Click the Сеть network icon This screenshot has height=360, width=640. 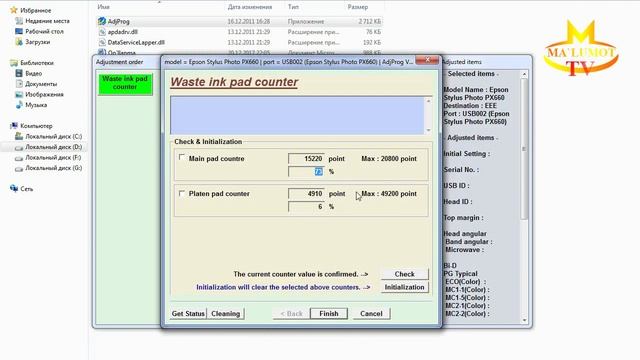[x=14, y=188]
